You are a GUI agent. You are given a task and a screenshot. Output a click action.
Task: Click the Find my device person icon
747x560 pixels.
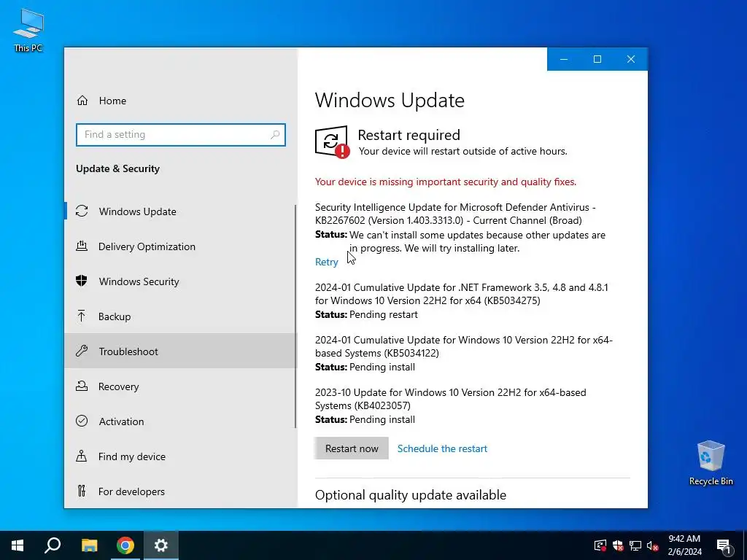tap(82, 456)
